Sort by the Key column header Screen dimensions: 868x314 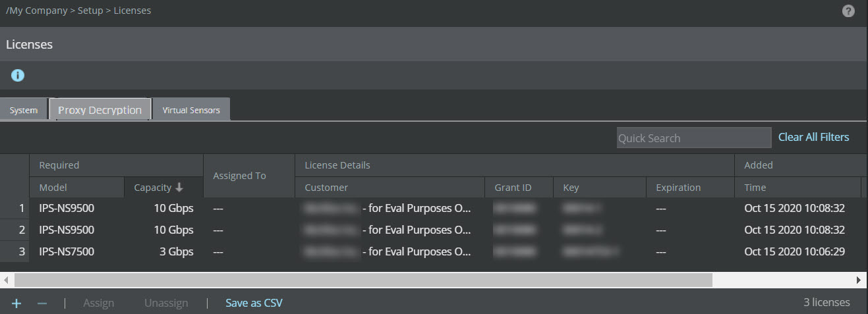point(600,188)
